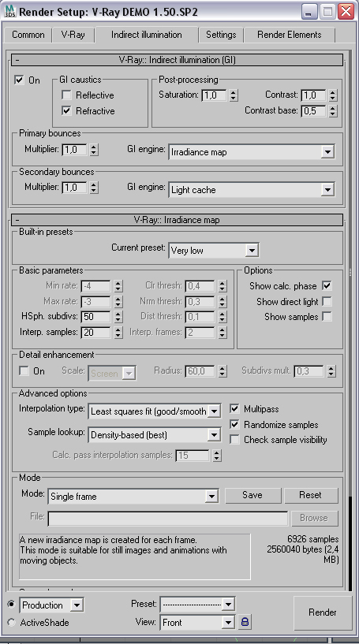Viewport: 359px width, 644px height.
Task: Toggle the GI On checkbox
Action: (19, 80)
